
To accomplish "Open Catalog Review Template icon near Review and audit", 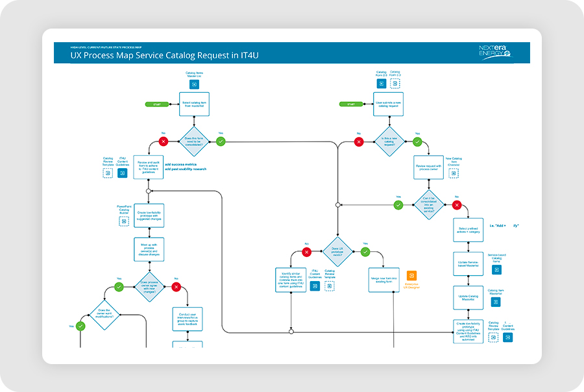I will [x=108, y=173].
